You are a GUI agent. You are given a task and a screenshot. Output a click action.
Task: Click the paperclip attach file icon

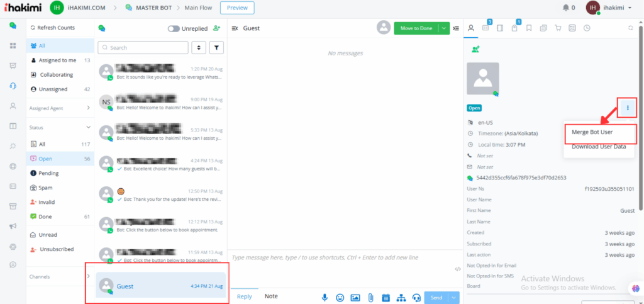click(x=370, y=297)
